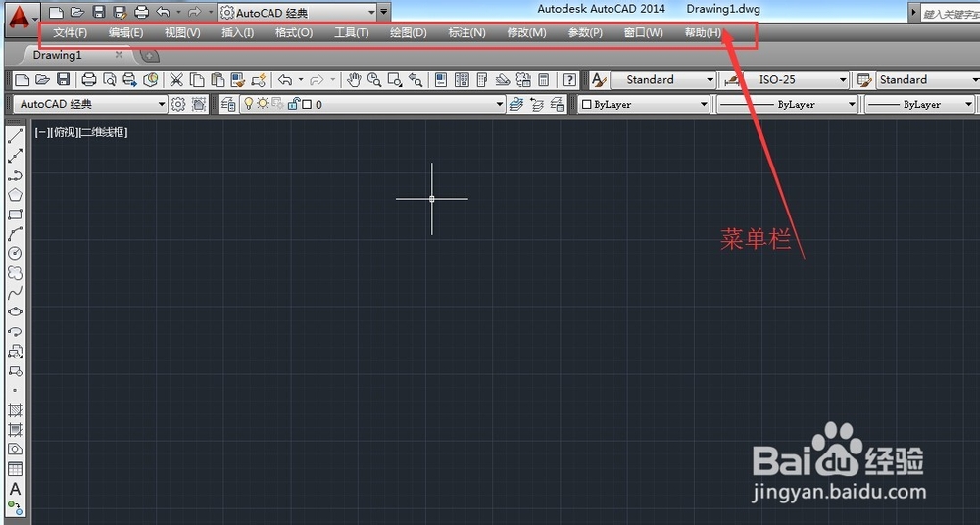This screenshot has width=980, height=525.
Task: Open the 帮助(H) menu
Action: [x=703, y=33]
